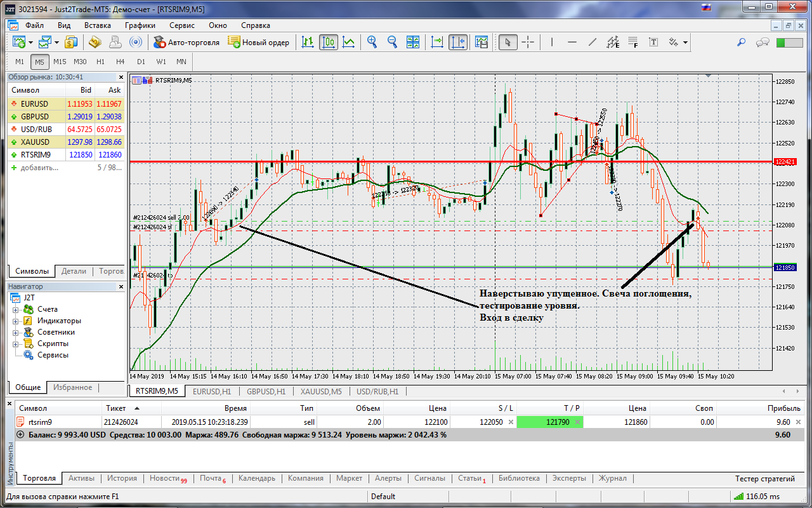Viewport: 812px width, 508px height.
Task: Switch chart to bar chart mode
Action: (x=308, y=43)
